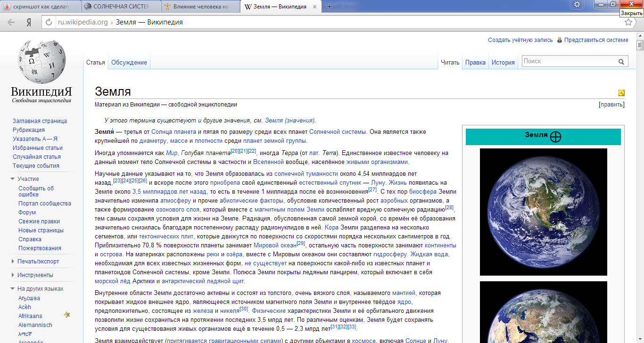Expand the Печать/экспорт sidebar section

(x=13, y=261)
